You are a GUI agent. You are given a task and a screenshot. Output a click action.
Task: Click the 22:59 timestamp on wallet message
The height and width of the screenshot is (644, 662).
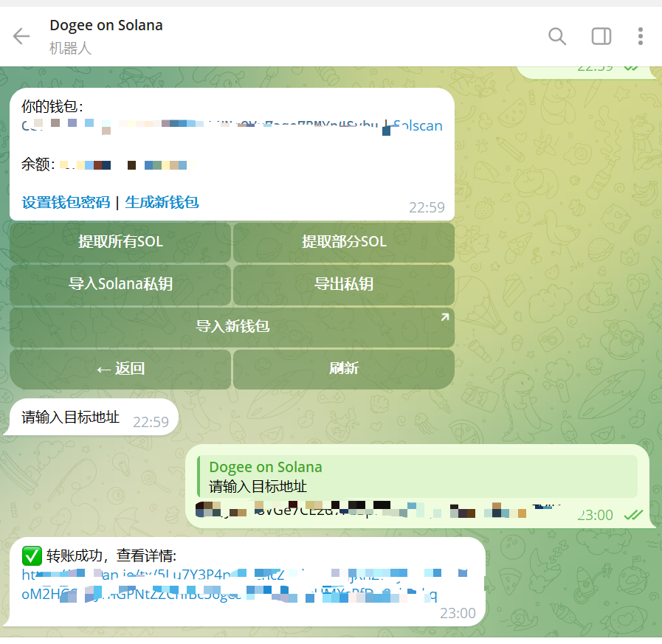(x=427, y=207)
